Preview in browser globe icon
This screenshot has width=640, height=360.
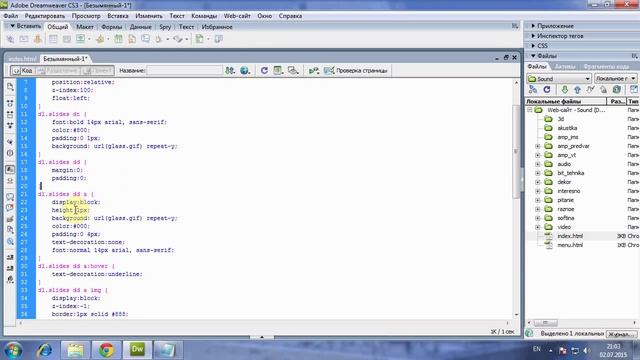click(244, 71)
